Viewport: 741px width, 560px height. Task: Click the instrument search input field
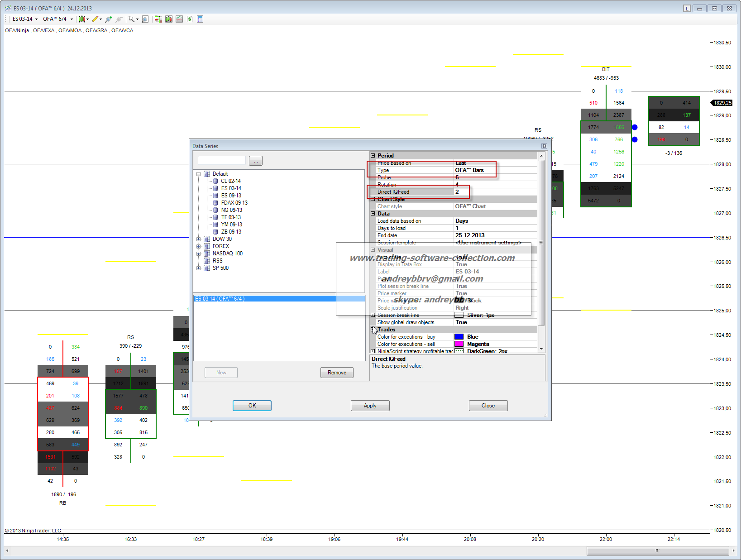[x=222, y=161]
